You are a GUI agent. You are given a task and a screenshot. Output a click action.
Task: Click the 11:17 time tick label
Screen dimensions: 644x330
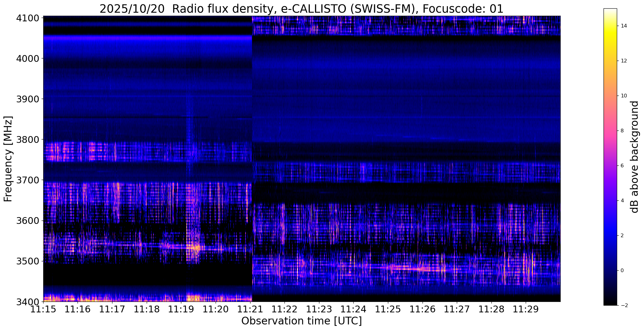[112, 309]
